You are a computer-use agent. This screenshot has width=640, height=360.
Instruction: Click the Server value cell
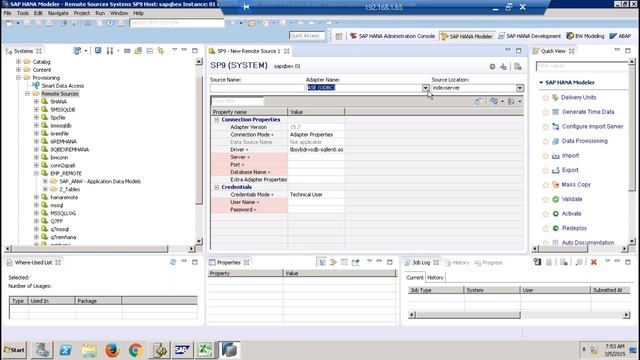(x=316, y=157)
